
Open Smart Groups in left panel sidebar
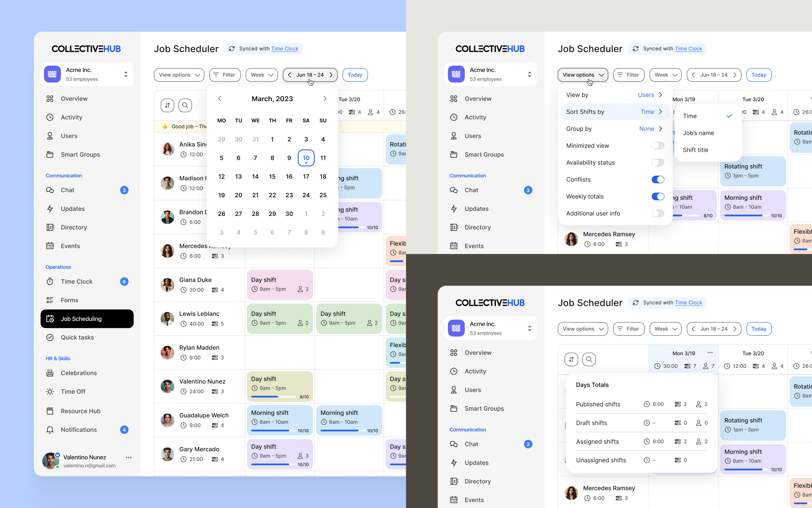click(x=87, y=155)
